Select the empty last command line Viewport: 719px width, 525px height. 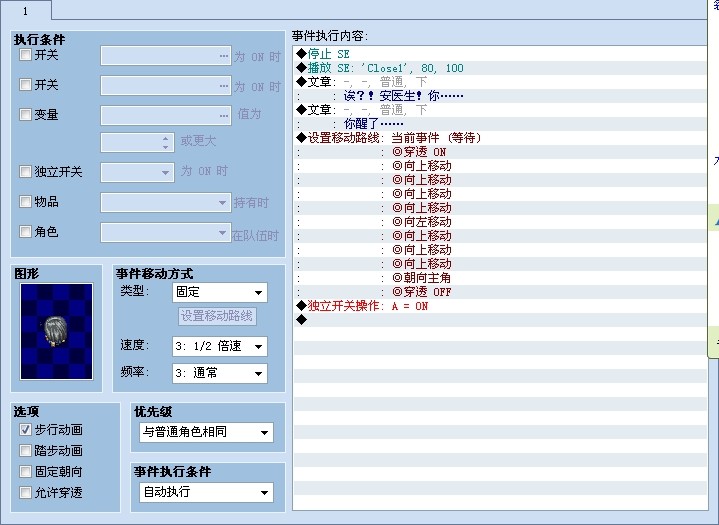500,320
